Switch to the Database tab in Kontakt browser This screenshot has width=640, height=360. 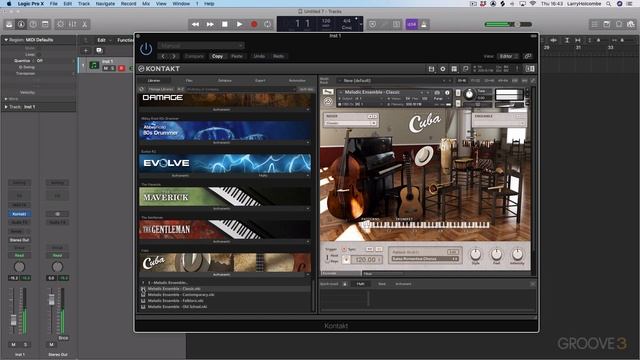point(224,81)
